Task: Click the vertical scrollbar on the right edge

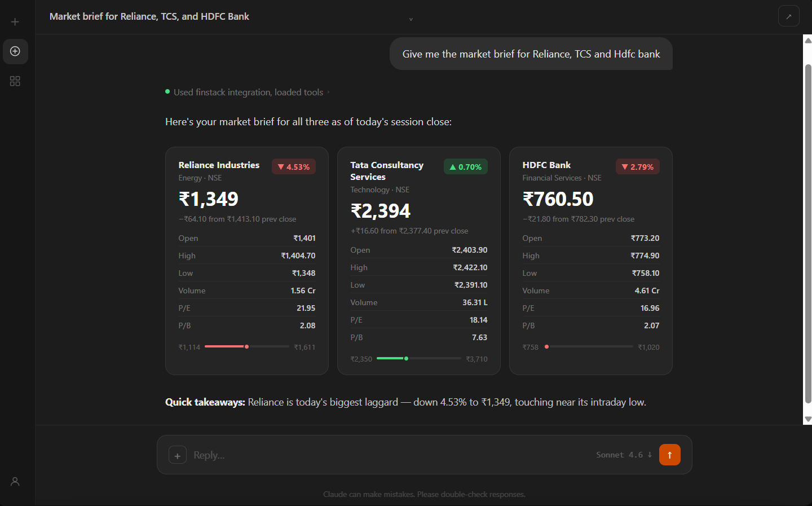Action: (807, 226)
